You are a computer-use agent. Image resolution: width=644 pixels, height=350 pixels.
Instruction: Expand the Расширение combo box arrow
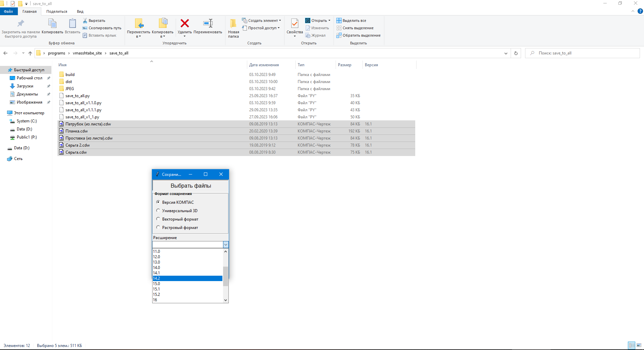(x=226, y=245)
